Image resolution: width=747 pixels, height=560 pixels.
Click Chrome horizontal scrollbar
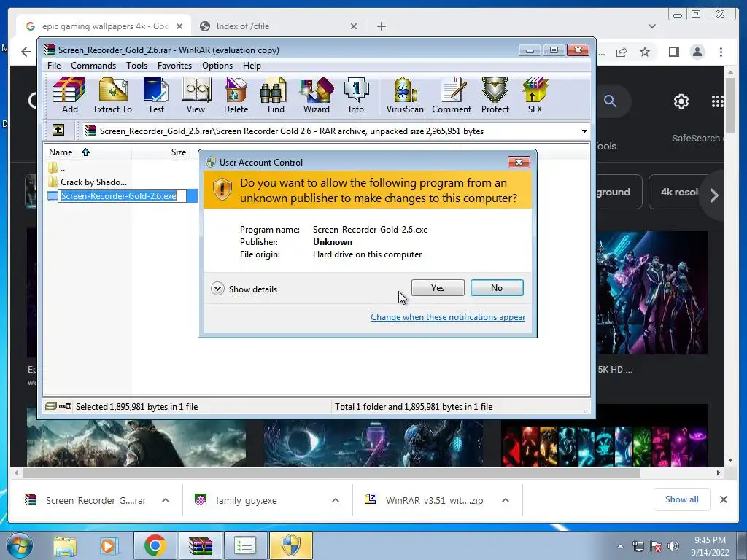tap(331, 472)
